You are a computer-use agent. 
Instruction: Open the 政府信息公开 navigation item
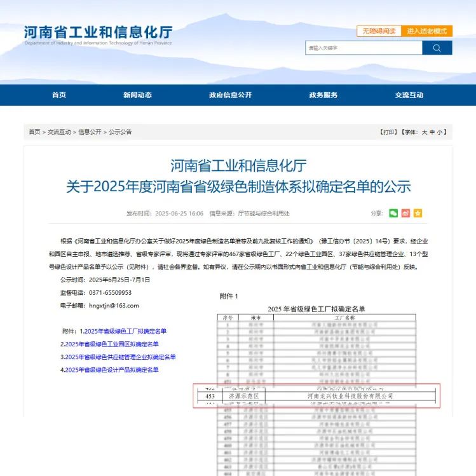pos(230,95)
